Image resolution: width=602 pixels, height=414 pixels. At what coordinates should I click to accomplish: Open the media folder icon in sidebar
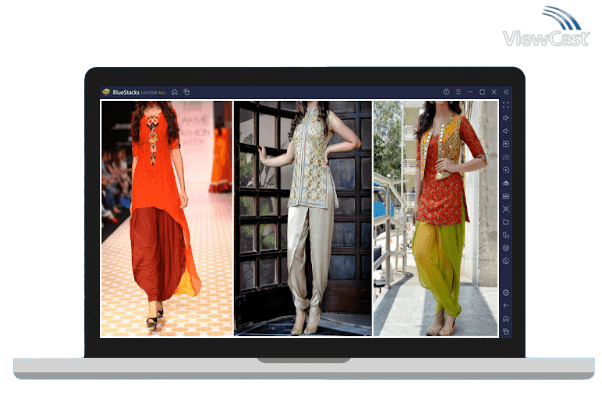coord(506,222)
